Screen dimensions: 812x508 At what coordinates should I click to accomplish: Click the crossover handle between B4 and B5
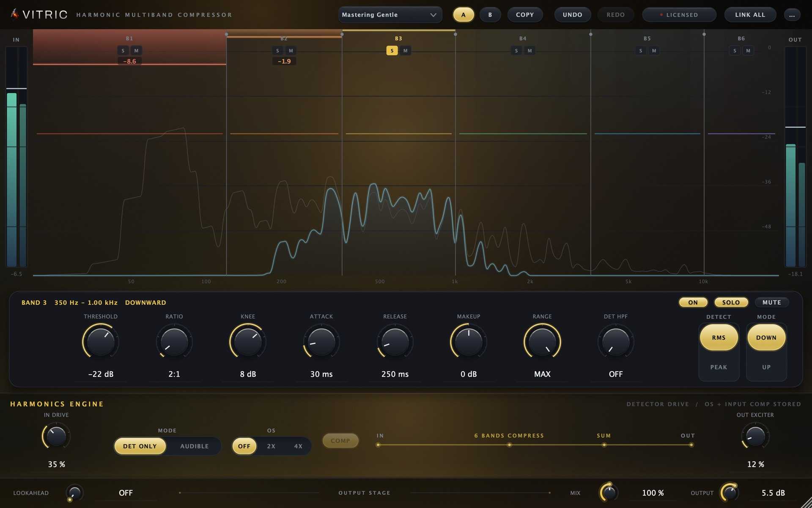click(x=591, y=34)
